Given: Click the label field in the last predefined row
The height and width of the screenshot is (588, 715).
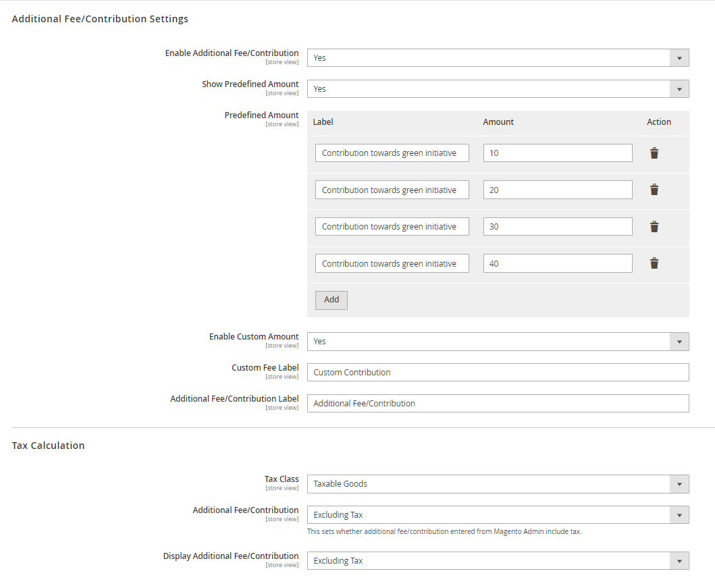Looking at the screenshot, I should [x=392, y=264].
